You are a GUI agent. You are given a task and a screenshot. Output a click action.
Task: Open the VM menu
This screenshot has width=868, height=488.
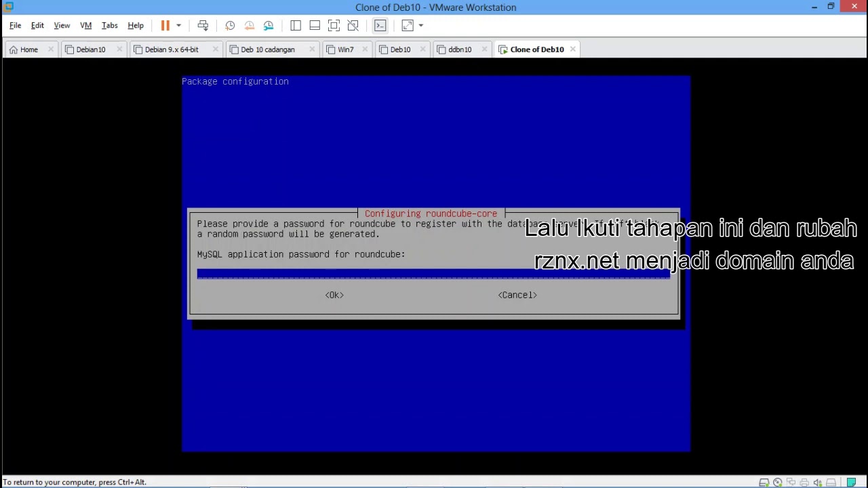tap(85, 25)
